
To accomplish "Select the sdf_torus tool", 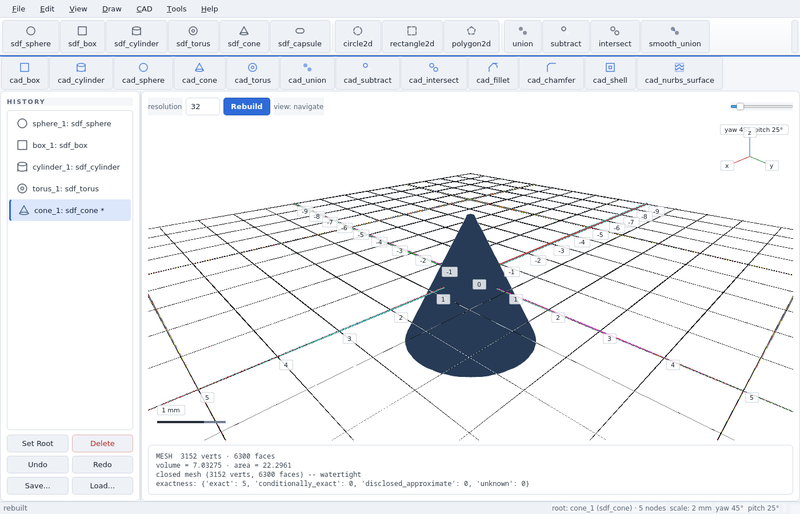I will click(193, 37).
